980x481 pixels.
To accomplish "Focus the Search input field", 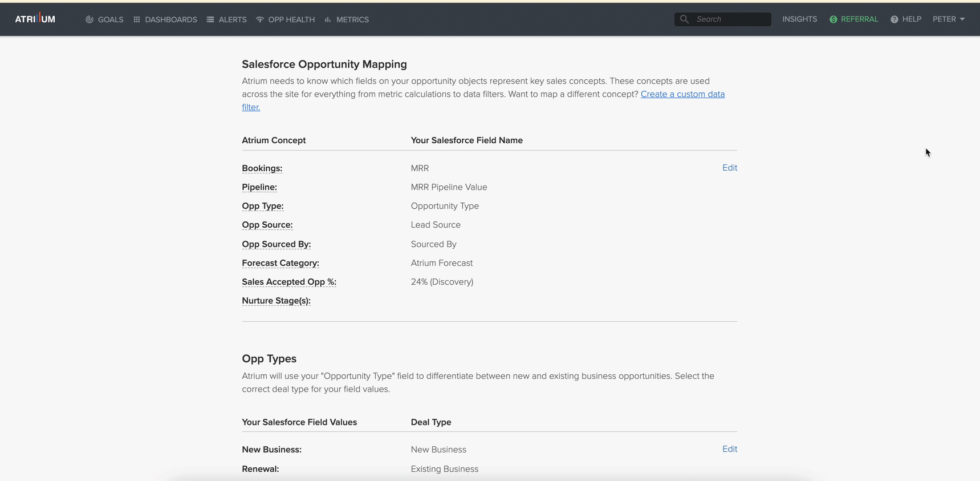I will [x=723, y=19].
